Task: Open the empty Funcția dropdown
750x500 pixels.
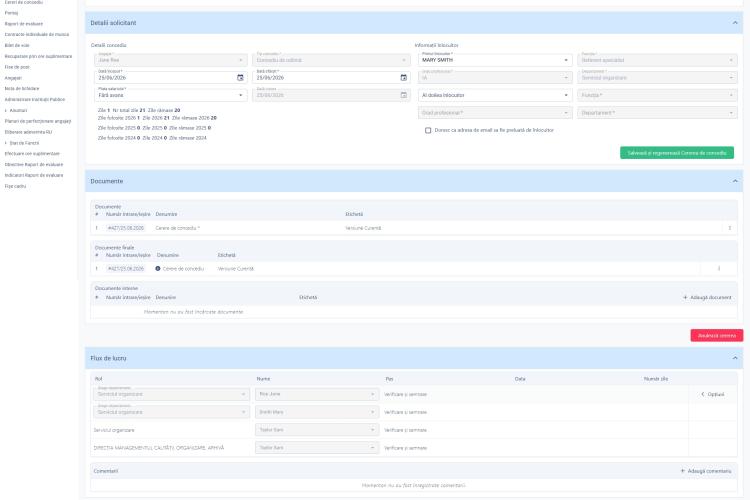Action: coord(657,95)
